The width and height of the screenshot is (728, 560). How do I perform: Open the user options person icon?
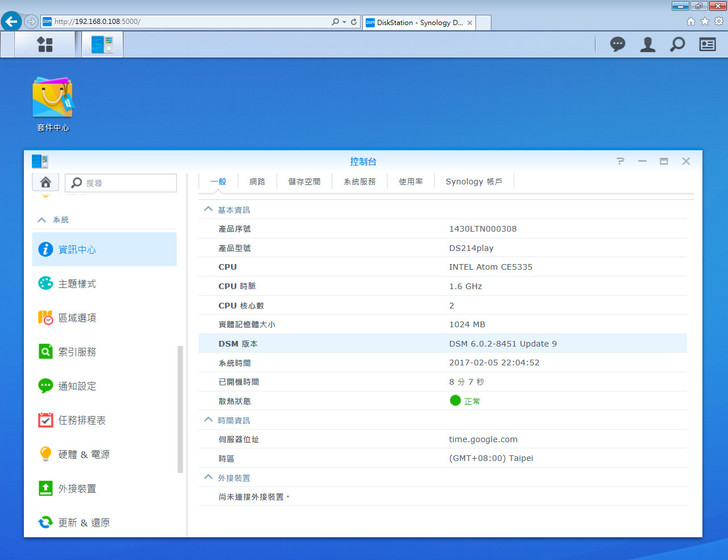point(648,44)
